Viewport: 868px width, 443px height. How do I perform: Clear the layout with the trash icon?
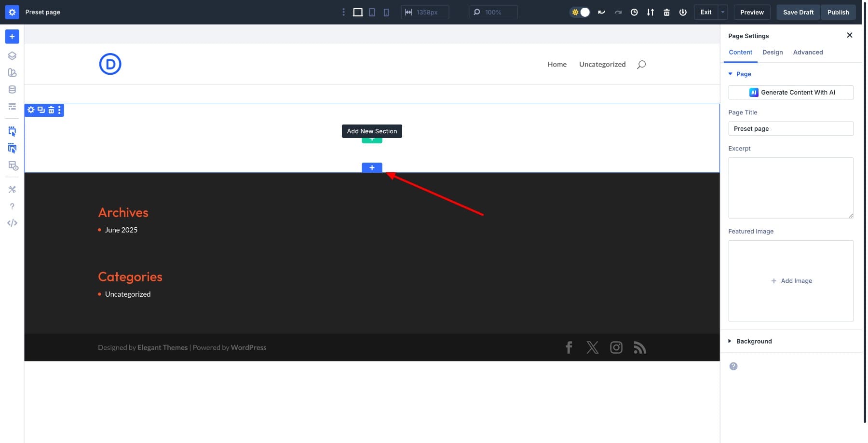coord(666,12)
